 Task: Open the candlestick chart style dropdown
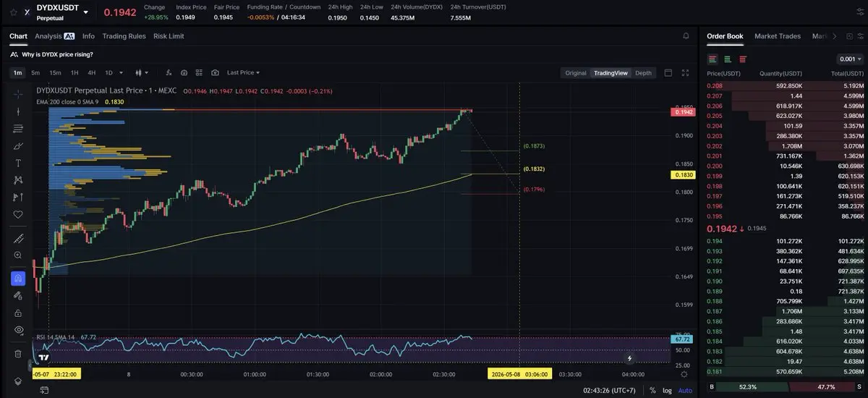(142, 72)
